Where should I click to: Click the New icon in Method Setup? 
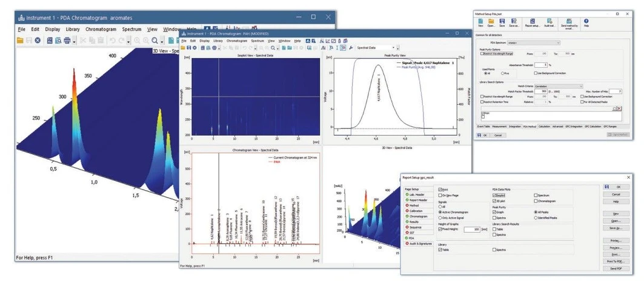[480, 21]
